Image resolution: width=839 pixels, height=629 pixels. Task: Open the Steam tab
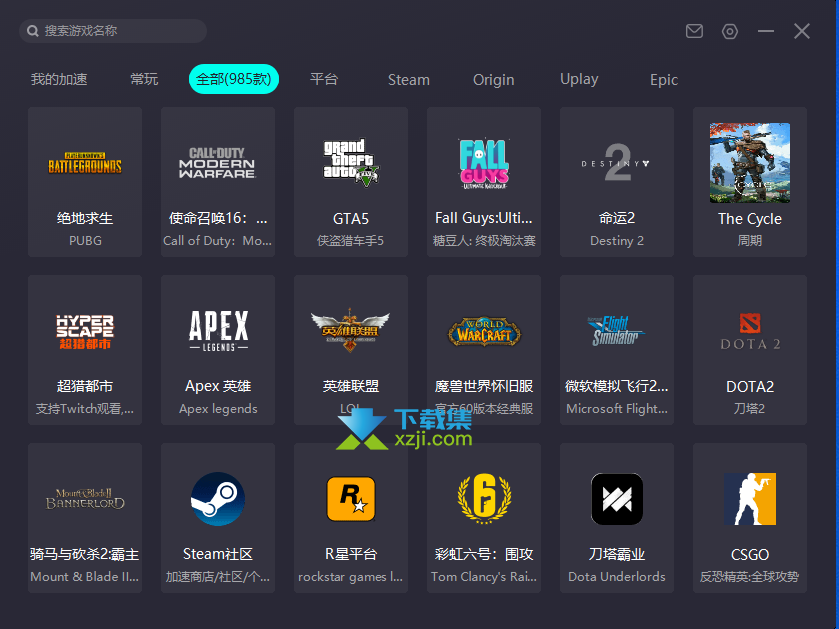pyautogui.click(x=408, y=80)
